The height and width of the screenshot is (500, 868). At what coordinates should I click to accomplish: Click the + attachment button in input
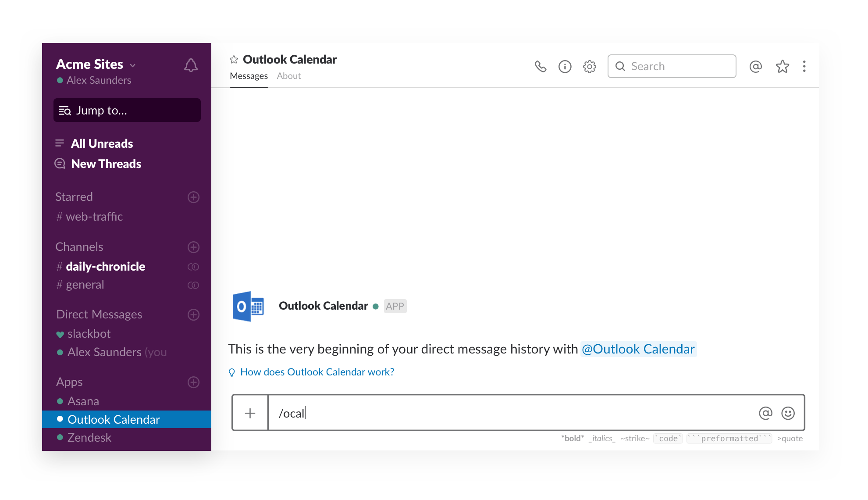tap(250, 412)
